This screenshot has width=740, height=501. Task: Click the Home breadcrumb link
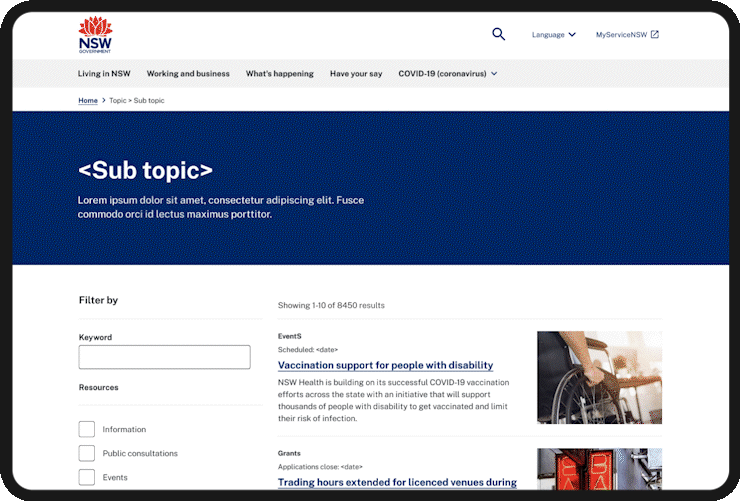88,100
